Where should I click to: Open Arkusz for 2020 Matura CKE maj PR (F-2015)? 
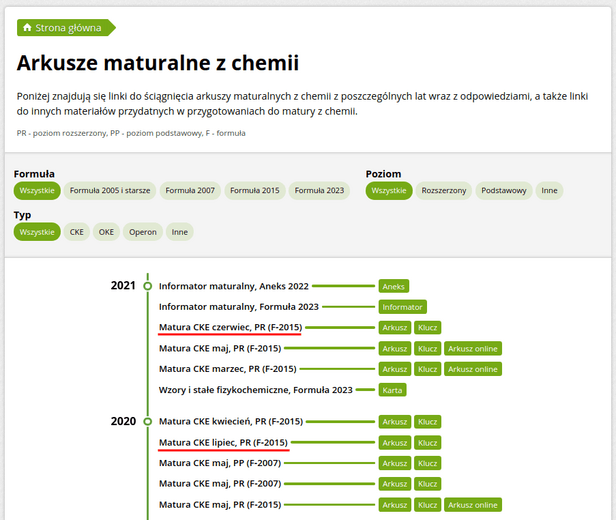pos(395,505)
